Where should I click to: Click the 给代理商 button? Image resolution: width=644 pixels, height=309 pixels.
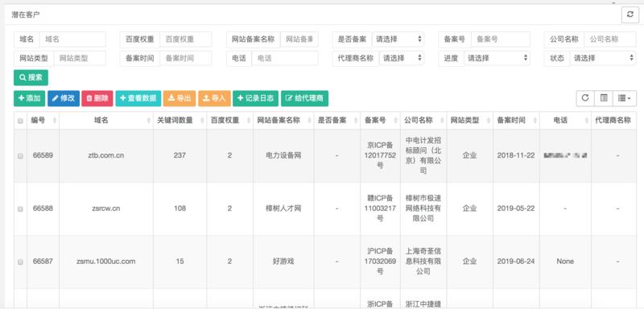pos(304,98)
